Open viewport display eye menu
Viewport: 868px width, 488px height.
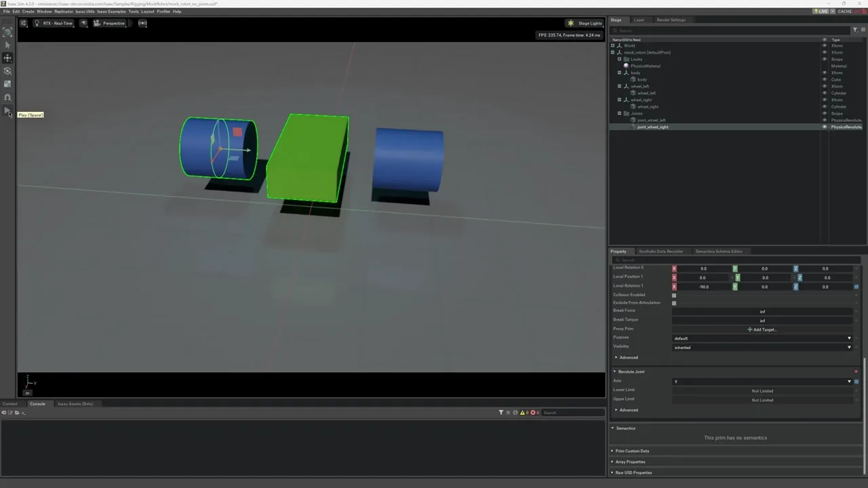pyautogui.click(x=83, y=23)
